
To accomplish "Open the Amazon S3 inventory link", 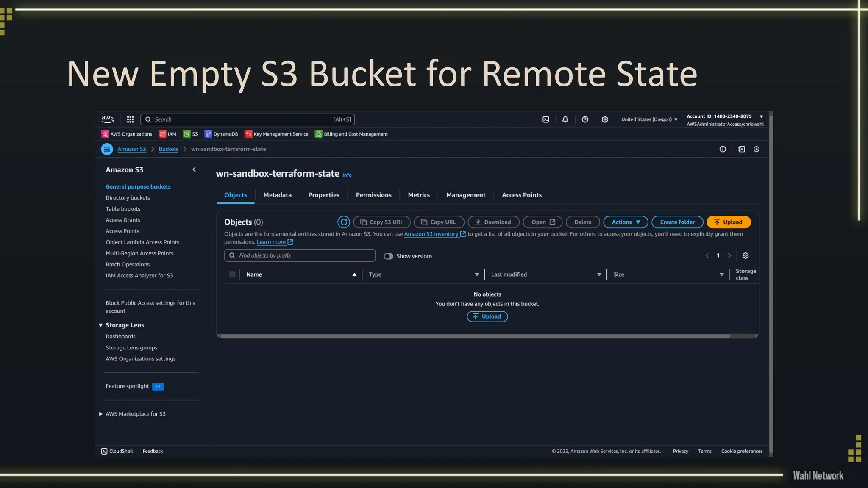I will 435,234.
